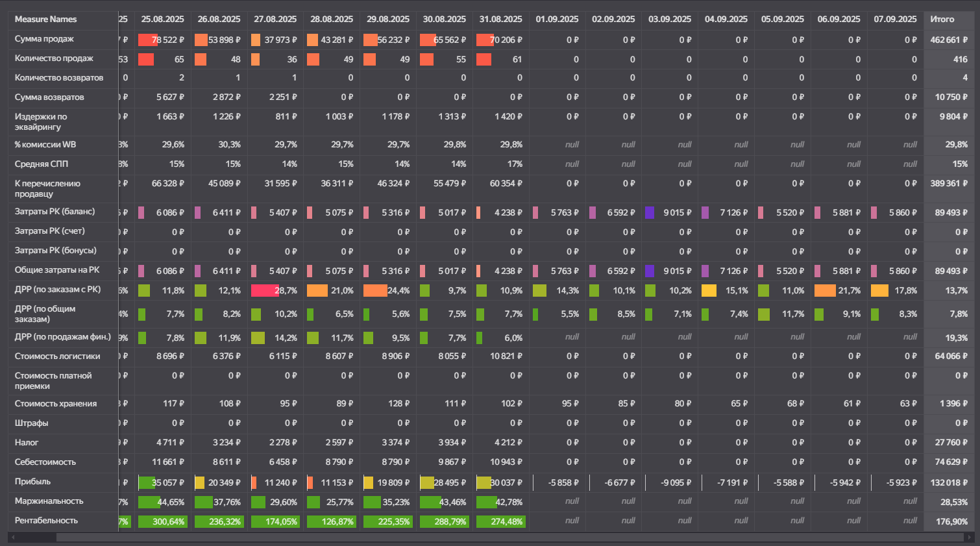Click the 07.09.2025 date column header
Viewport: 980px width, 546px height.
895,19
